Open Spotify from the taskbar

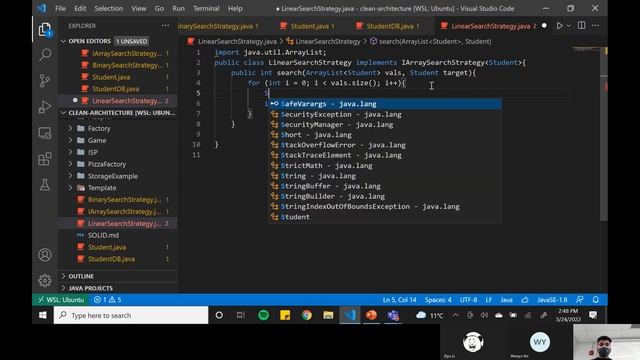coord(264,315)
